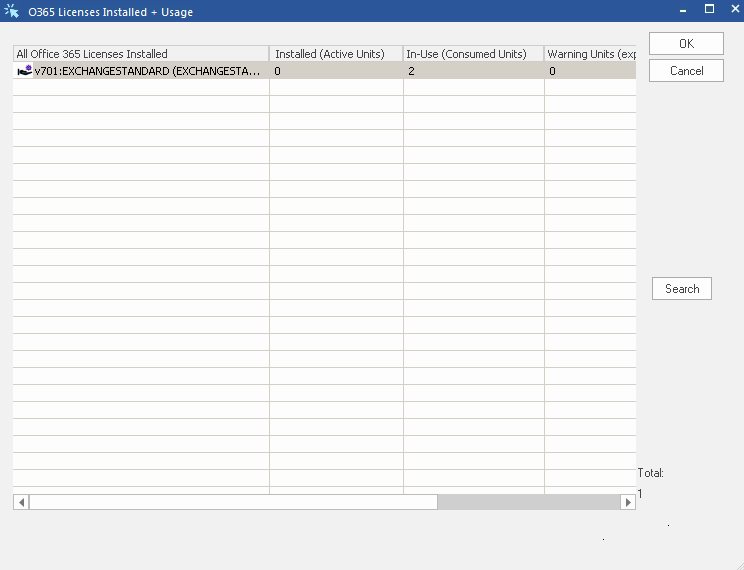Select the v701:EXCHANGESTANDARD license row

(324, 71)
